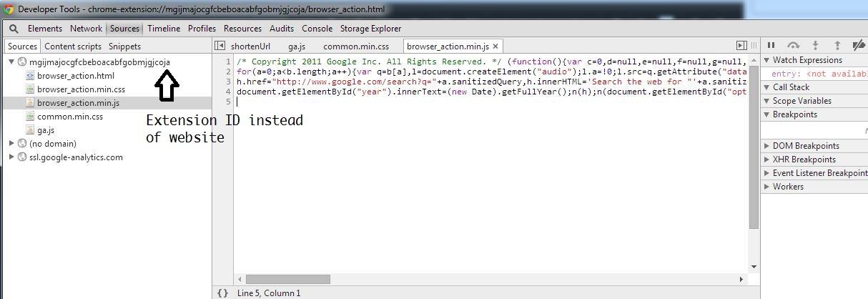Collapse the Scope Variables section
Image resolution: width=868 pixels, height=299 pixels.
tap(766, 101)
